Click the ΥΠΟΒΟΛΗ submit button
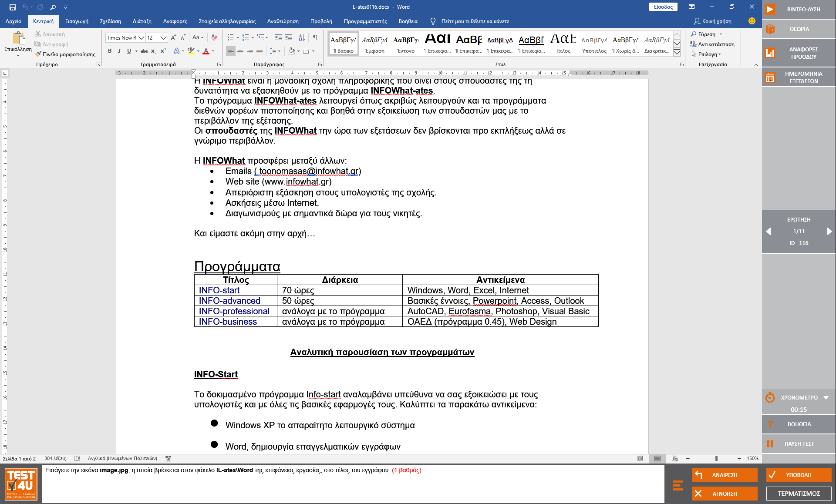836x504 pixels. tap(799, 475)
